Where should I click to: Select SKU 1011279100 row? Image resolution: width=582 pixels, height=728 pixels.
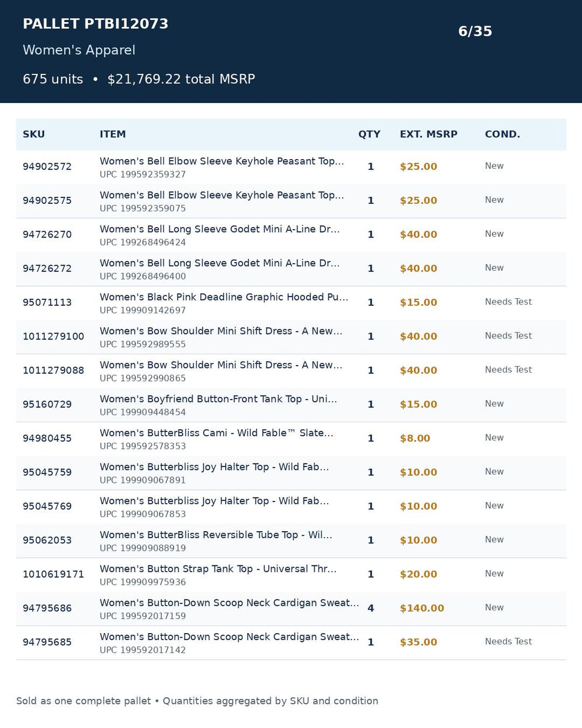click(x=291, y=337)
